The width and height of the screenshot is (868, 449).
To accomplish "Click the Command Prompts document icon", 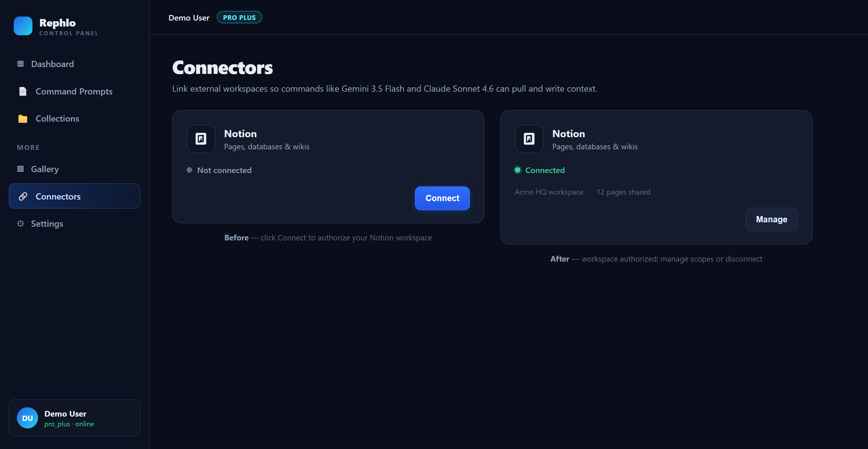I will tap(23, 91).
